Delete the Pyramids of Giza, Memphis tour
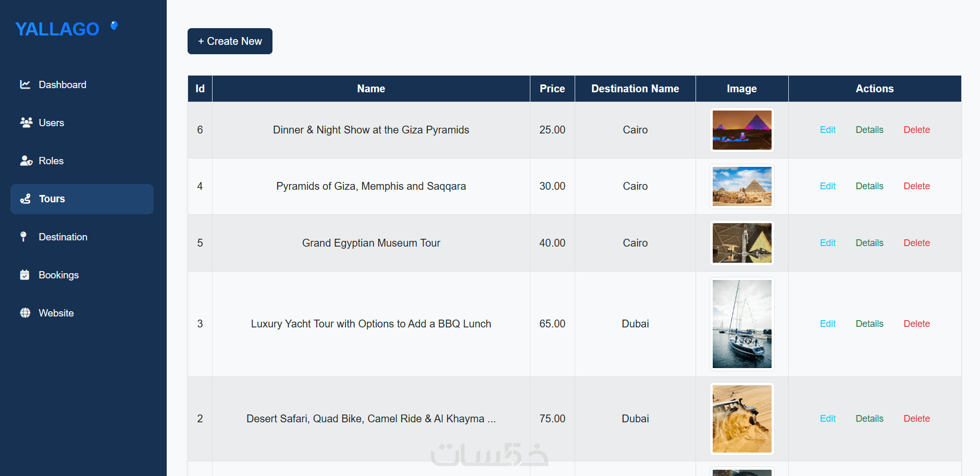 (916, 186)
